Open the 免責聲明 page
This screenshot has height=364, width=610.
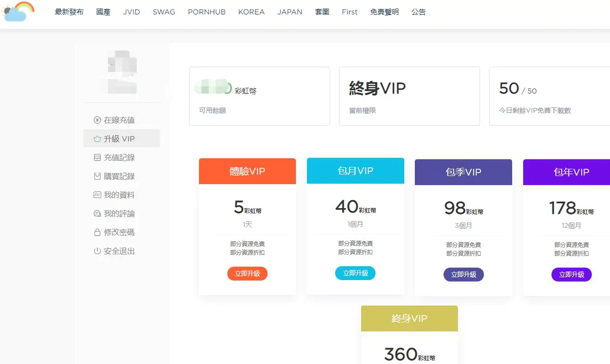384,12
